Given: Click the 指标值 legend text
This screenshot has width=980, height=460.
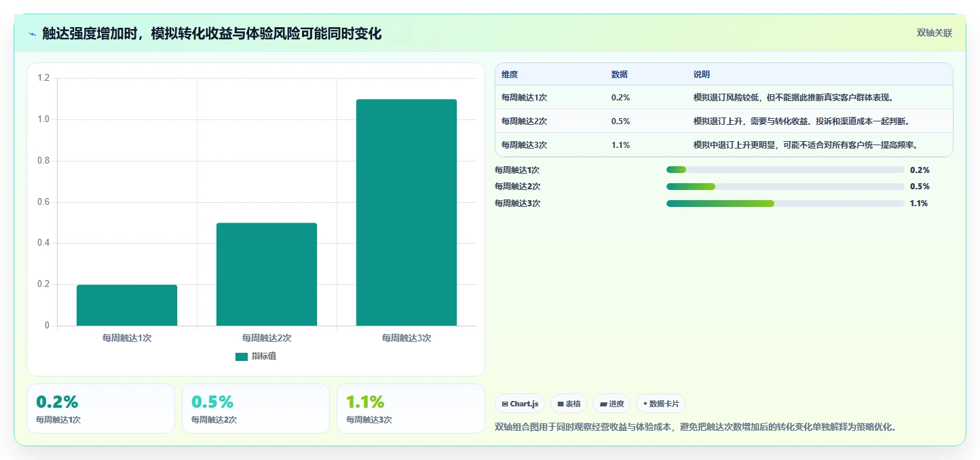Looking at the screenshot, I should (264, 357).
